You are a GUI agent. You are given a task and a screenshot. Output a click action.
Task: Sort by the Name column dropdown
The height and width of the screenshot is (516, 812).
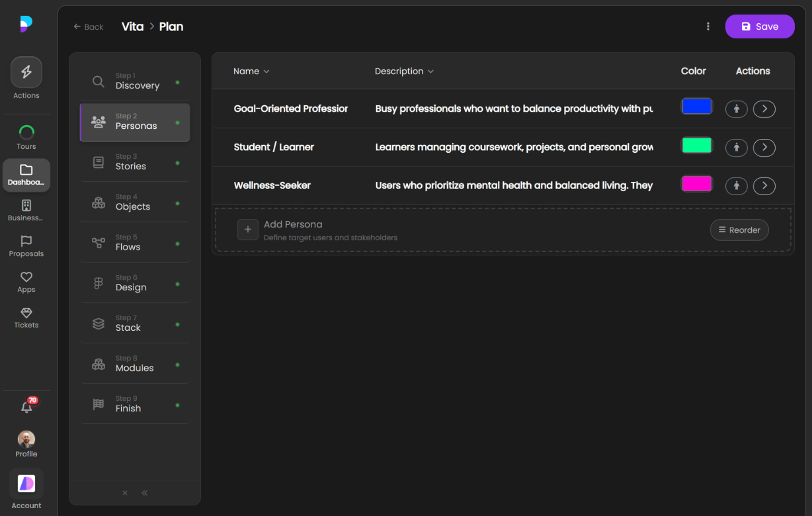tap(251, 71)
